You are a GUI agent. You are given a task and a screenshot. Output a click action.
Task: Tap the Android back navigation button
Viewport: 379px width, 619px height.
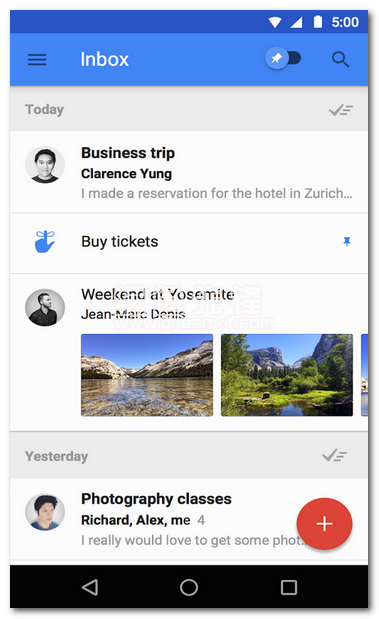90,587
